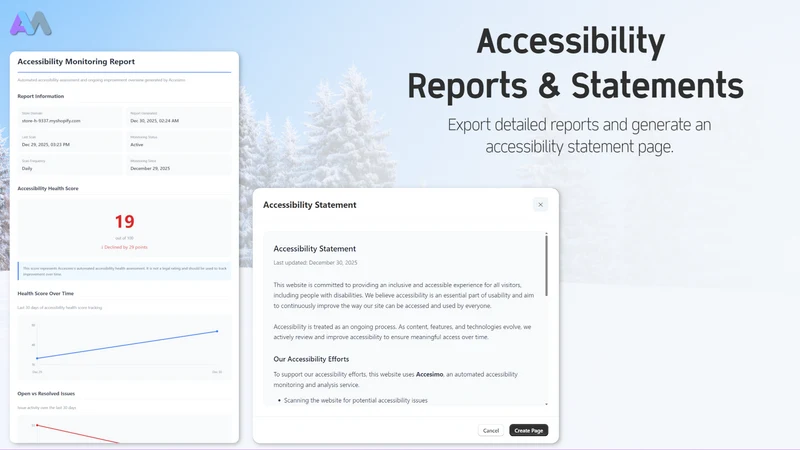Click the Dec 30, 2025, 02:24 AM value
This screenshot has width=800, height=450.
click(x=155, y=121)
